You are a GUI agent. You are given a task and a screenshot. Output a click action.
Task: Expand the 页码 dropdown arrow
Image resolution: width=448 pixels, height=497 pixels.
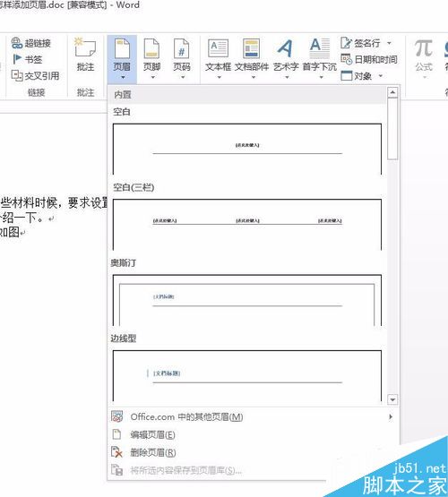click(182, 77)
